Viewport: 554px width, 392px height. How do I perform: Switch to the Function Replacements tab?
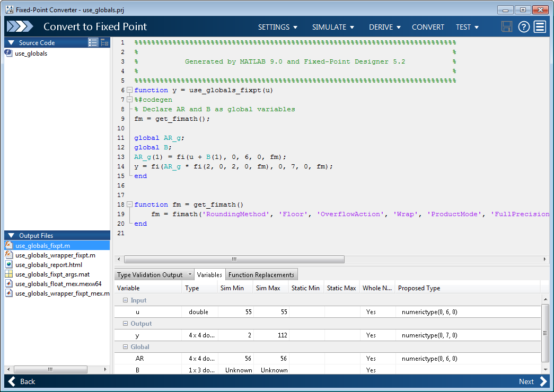(261, 274)
